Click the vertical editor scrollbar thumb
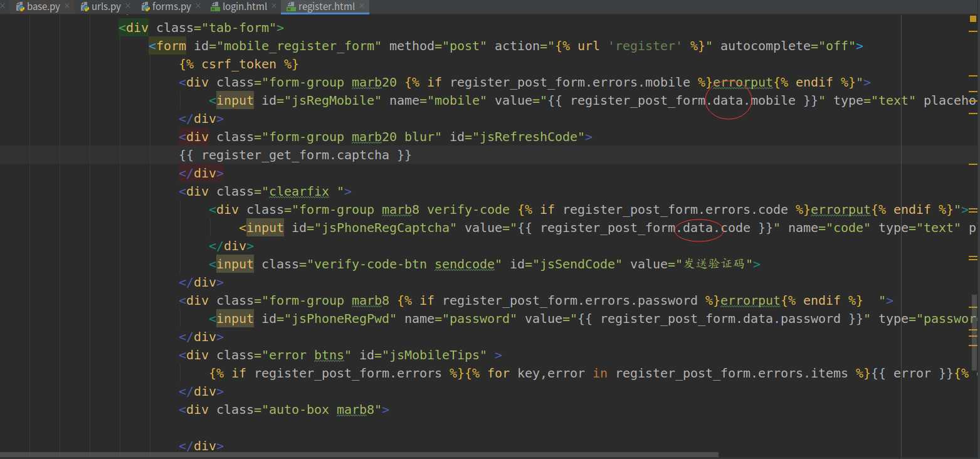 pos(974,332)
